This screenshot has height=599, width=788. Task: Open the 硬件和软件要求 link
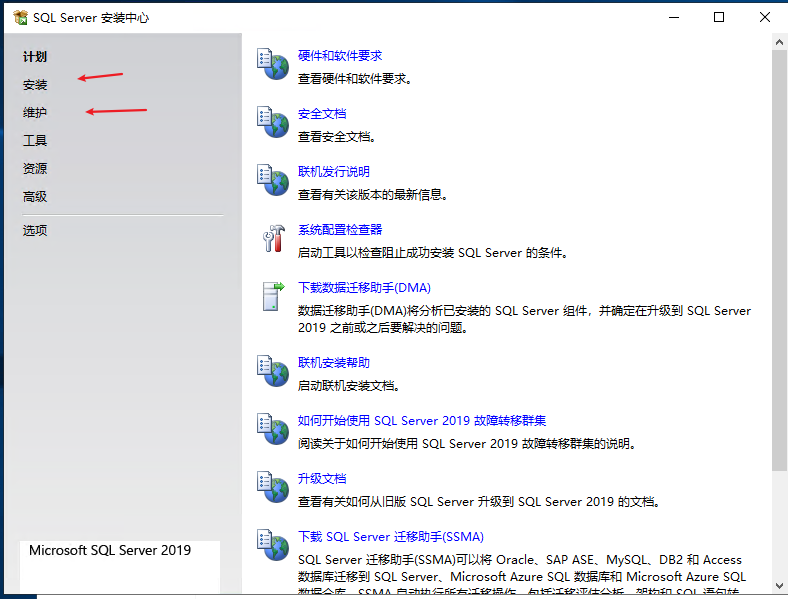(340, 56)
